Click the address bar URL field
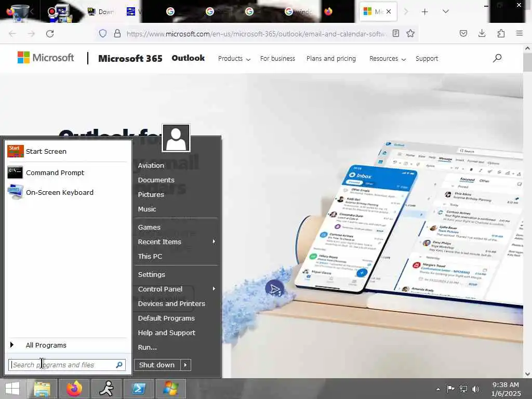 256,34
